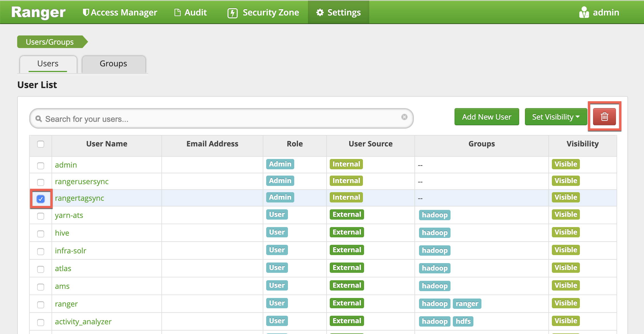Check the infra-solr row checkbox
The height and width of the screenshot is (334, 644).
click(41, 252)
